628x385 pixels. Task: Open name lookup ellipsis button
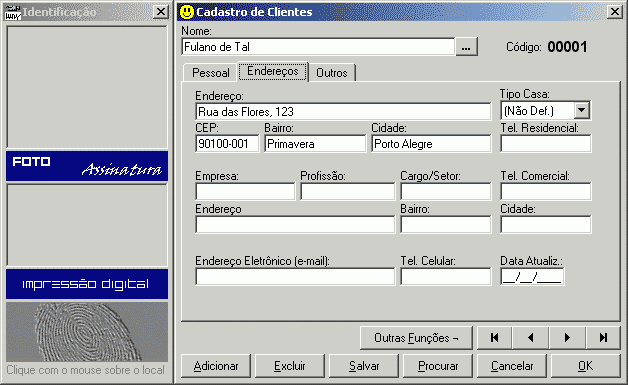[466, 47]
